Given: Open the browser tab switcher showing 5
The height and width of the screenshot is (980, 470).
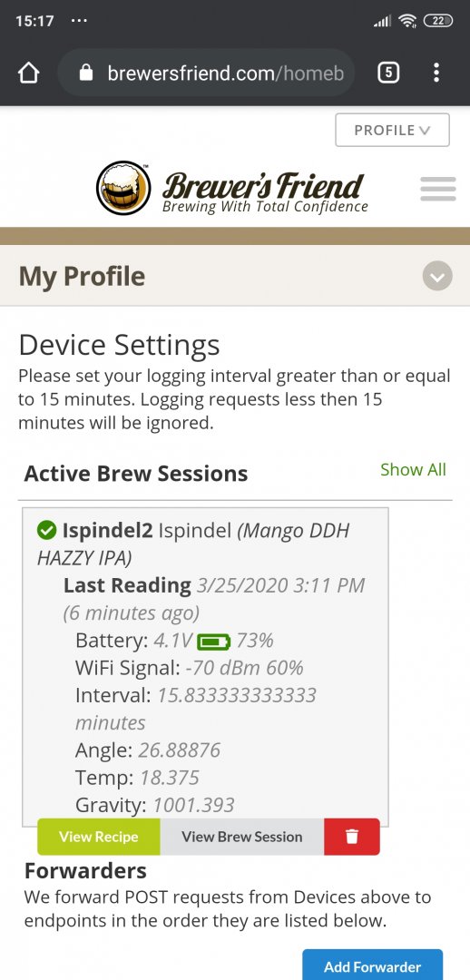Looking at the screenshot, I should click(x=388, y=73).
